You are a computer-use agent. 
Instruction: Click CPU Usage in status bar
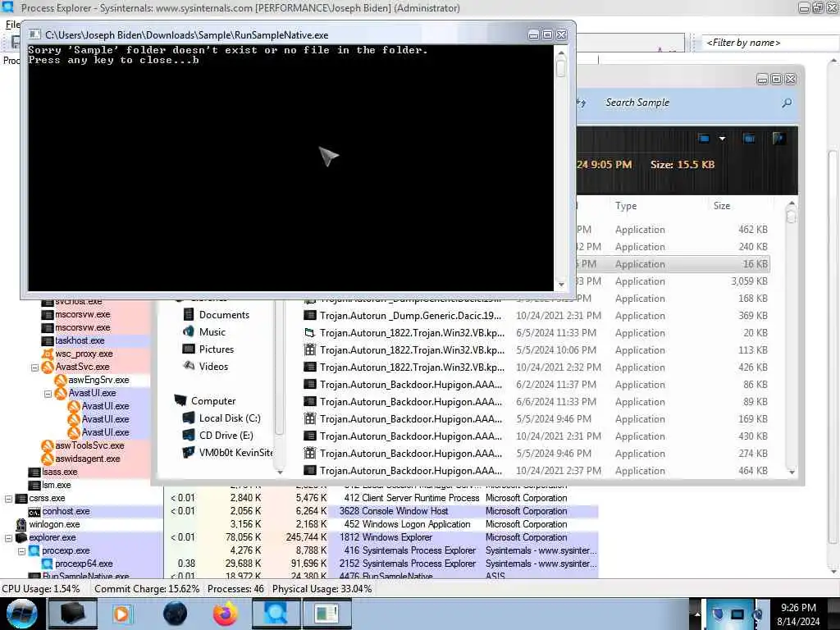(x=41, y=589)
